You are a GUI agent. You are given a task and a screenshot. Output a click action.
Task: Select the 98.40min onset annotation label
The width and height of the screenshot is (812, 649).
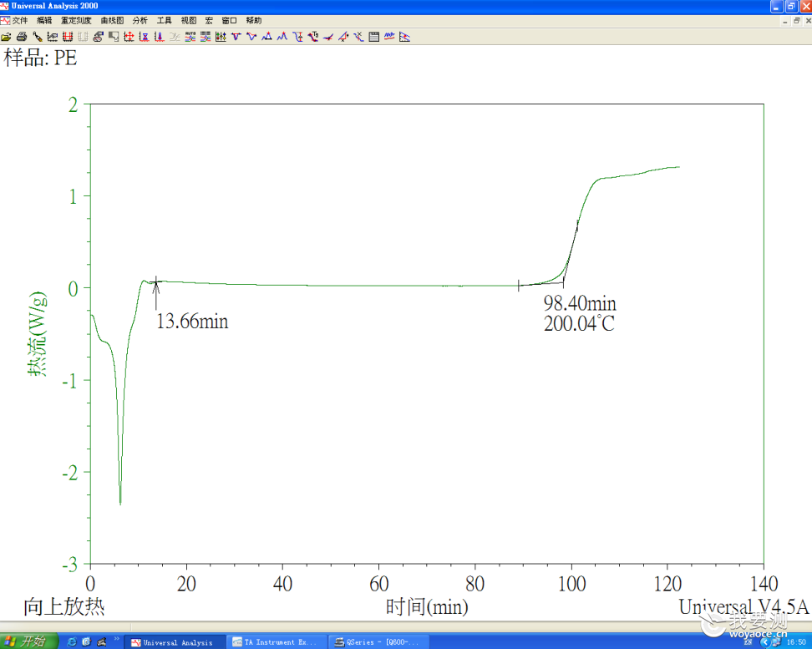(x=580, y=303)
